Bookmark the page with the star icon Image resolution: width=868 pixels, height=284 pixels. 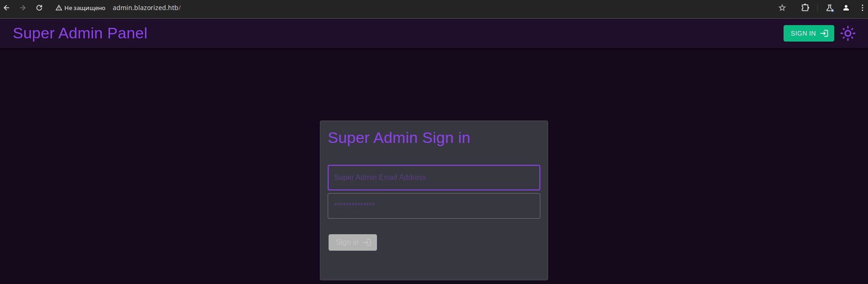(782, 8)
